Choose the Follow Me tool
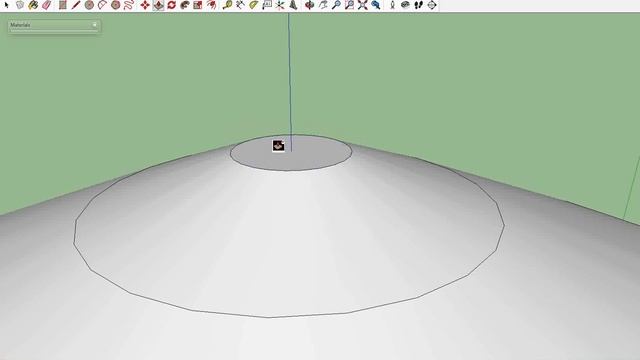Viewport: 640px width, 360px height. [184, 5]
